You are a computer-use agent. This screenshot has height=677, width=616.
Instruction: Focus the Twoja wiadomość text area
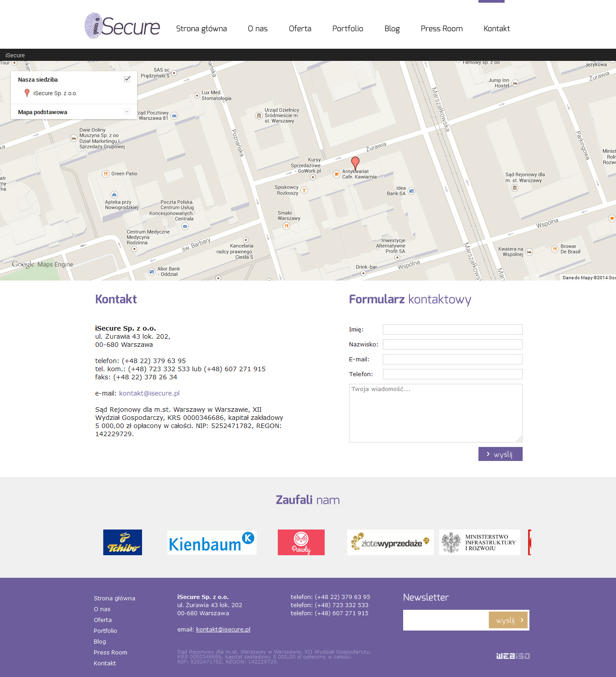click(x=436, y=413)
